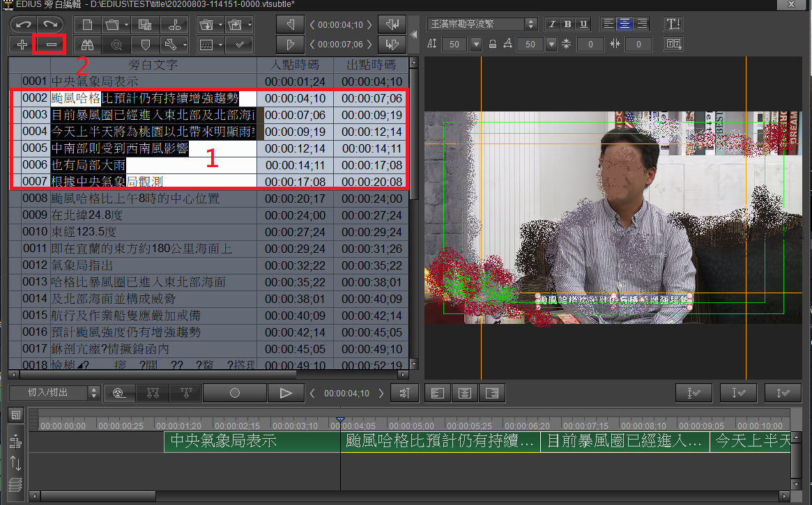812x505 pixels.
Task: Open the font height size dropdown arrow
Action: tap(477, 45)
